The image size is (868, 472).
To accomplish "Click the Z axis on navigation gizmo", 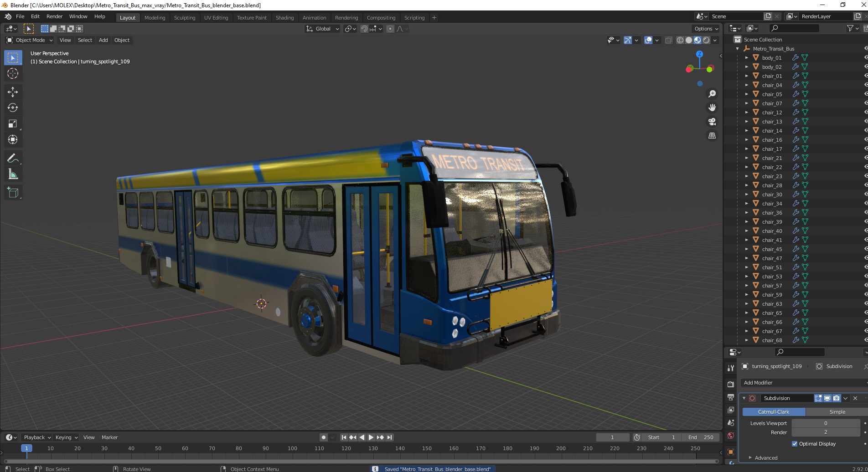I will click(699, 54).
